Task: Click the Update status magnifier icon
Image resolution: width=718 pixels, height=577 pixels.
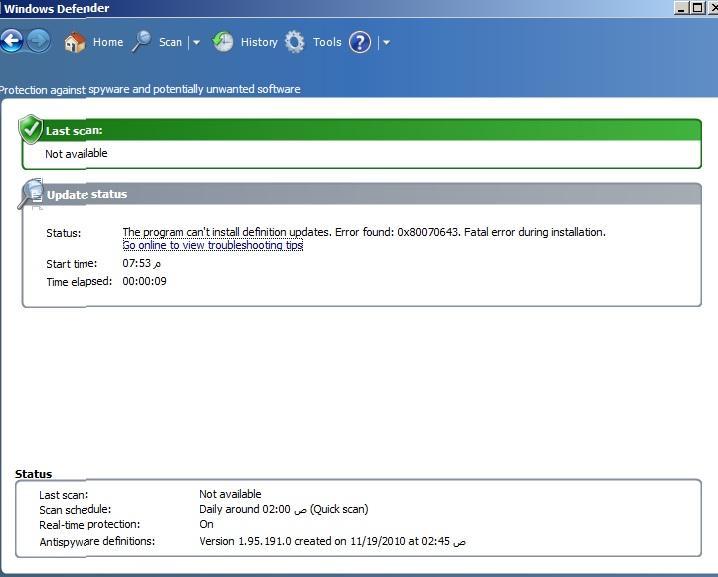Action: click(31, 194)
